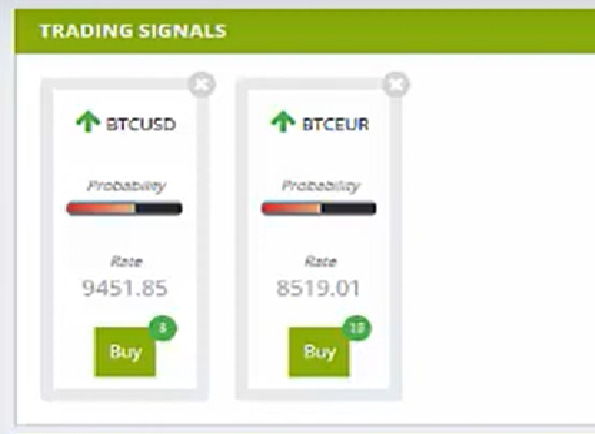This screenshot has width=595, height=434.
Task: Click the green counter badge on BTCEUR Buy
Action: (357, 328)
